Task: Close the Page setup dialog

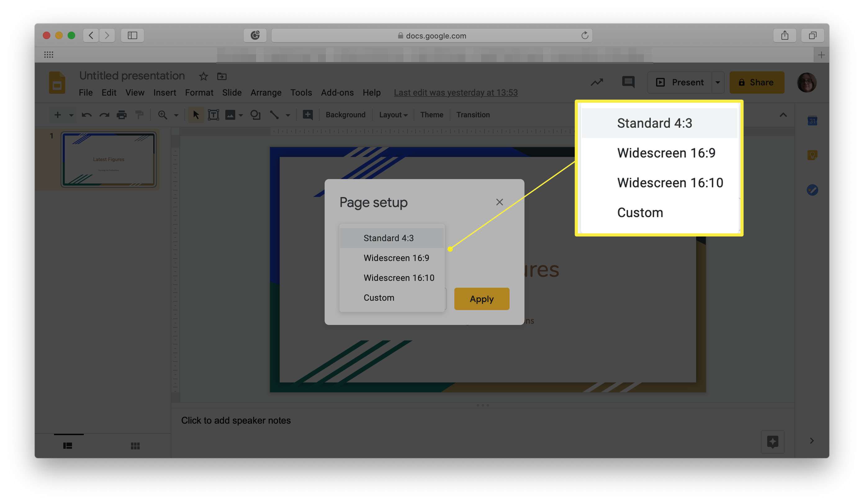Action: coord(499,201)
